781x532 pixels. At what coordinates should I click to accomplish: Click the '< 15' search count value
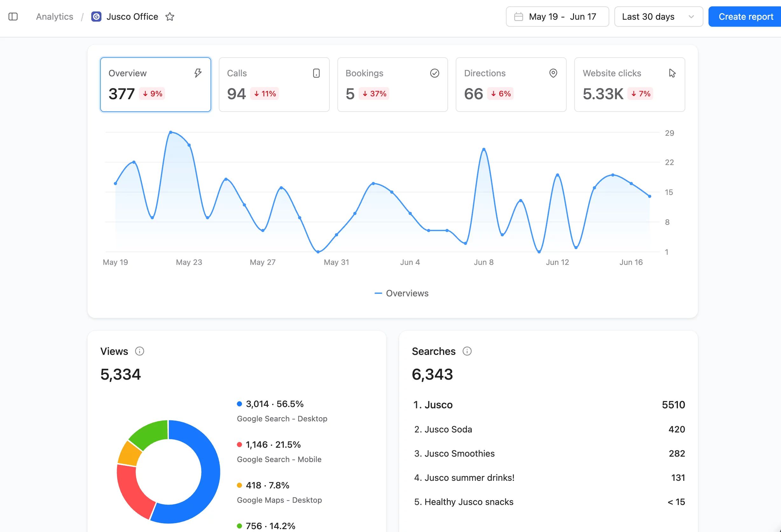(x=676, y=502)
